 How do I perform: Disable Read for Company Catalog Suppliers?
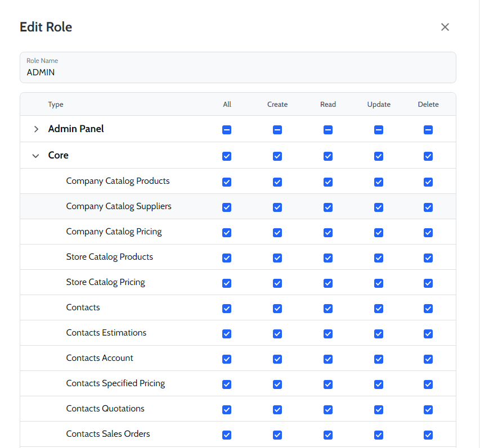coord(328,207)
